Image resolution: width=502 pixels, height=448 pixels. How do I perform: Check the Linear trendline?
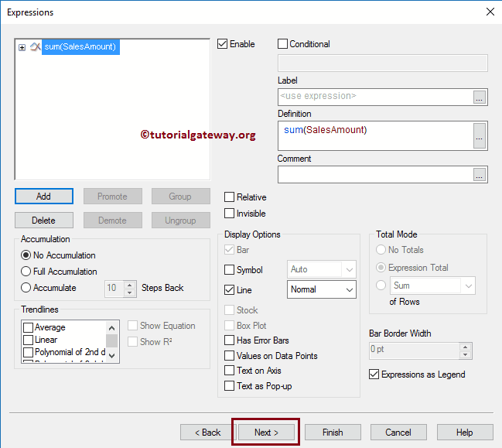(x=29, y=340)
